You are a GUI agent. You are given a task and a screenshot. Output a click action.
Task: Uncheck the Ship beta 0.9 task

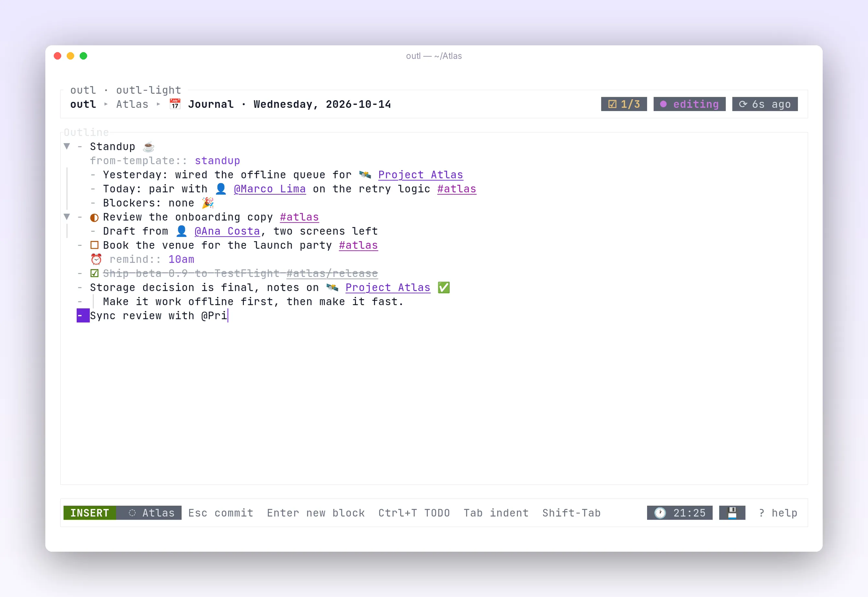pos(94,274)
